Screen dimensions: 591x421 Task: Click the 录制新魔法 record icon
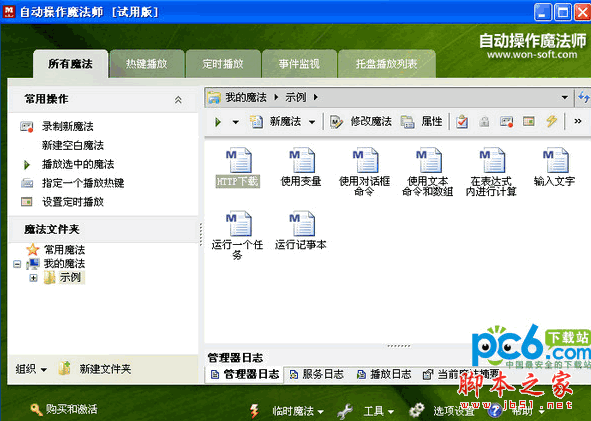pyautogui.click(x=26, y=127)
